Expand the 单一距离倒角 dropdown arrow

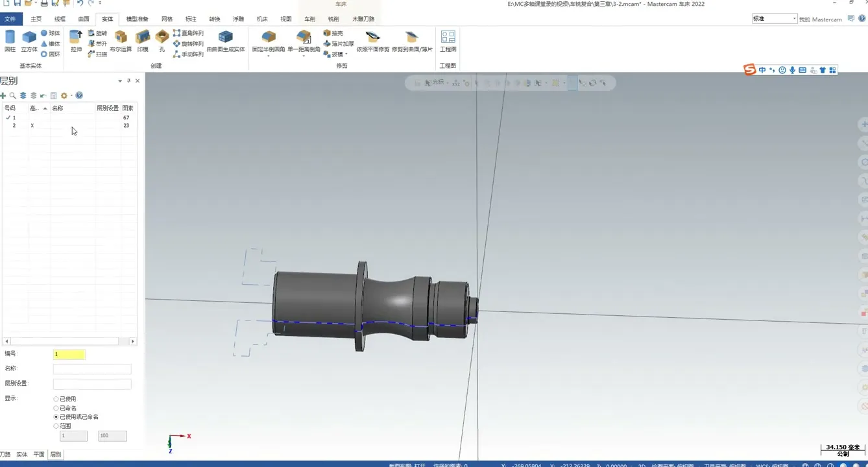tap(304, 56)
